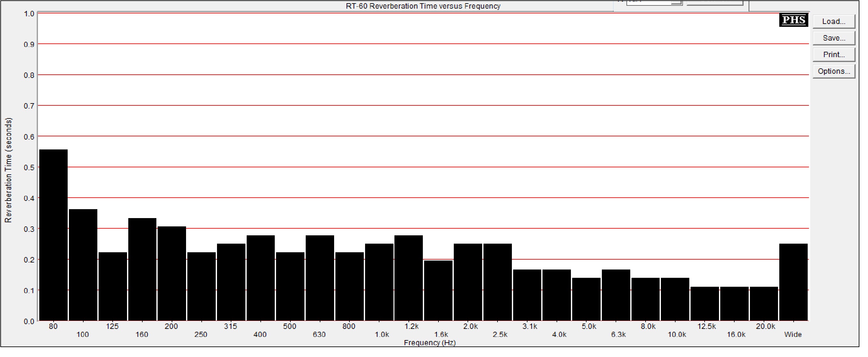Screen dimensions: 868x357
Task: Select the 160 Hz bar
Action: pyautogui.click(x=142, y=270)
